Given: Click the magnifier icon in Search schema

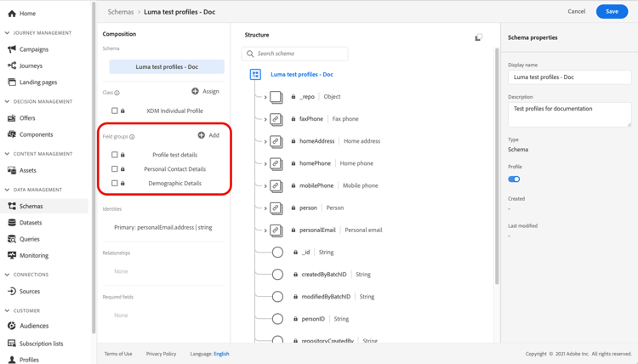Looking at the screenshot, I should (x=250, y=54).
